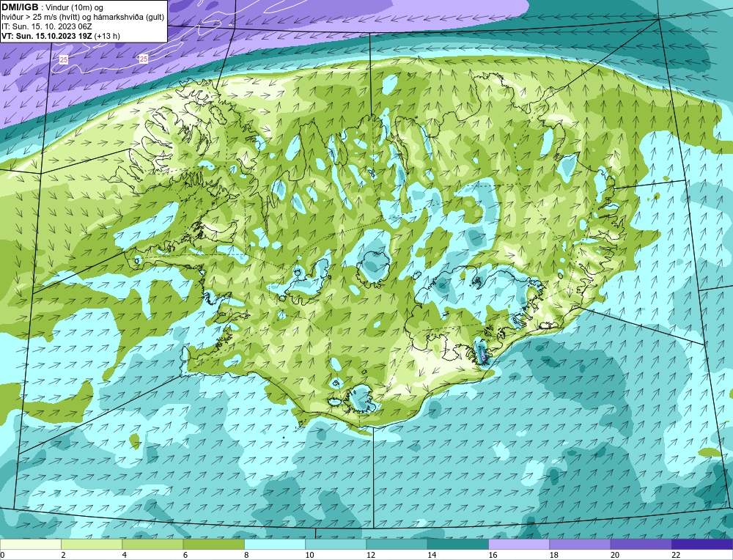Click the '12' label on the legend scale
The height and width of the screenshot is (560, 733).
[371, 555]
